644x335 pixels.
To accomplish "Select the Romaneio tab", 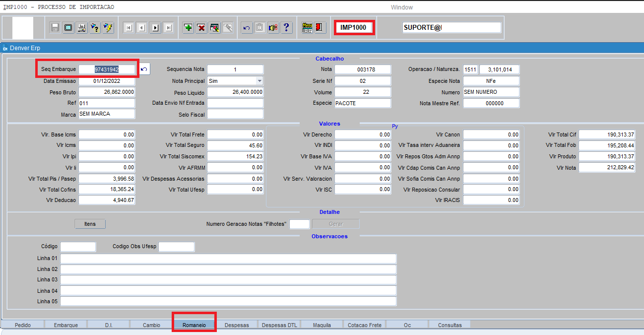I will 194,325.
